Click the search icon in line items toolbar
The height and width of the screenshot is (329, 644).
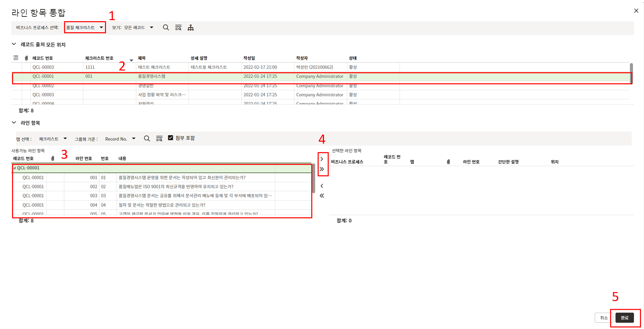click(x=147, y=139)
